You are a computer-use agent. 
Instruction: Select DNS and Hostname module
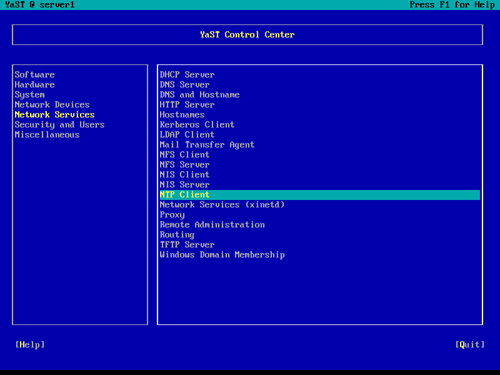(x=200, y=95)
